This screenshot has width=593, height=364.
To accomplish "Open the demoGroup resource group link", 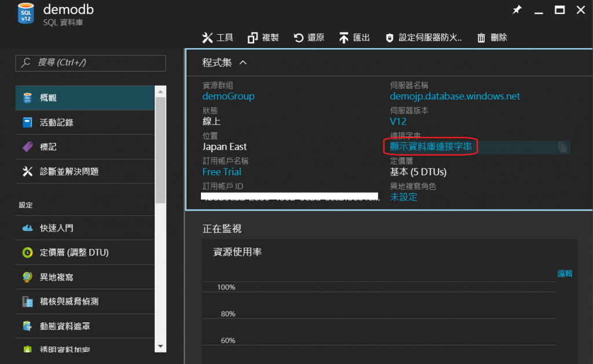I will [228, 97].
